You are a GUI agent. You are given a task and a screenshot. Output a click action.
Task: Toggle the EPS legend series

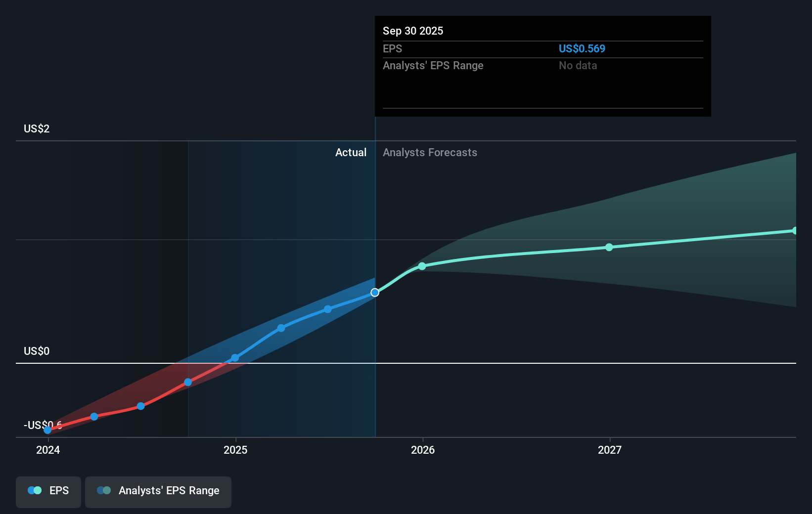(x=48, y=492)
